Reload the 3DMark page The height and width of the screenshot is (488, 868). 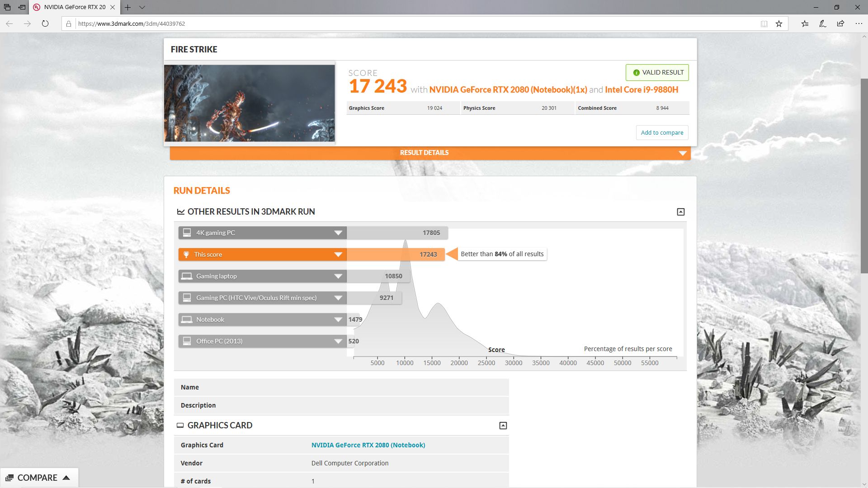point(45,23)
